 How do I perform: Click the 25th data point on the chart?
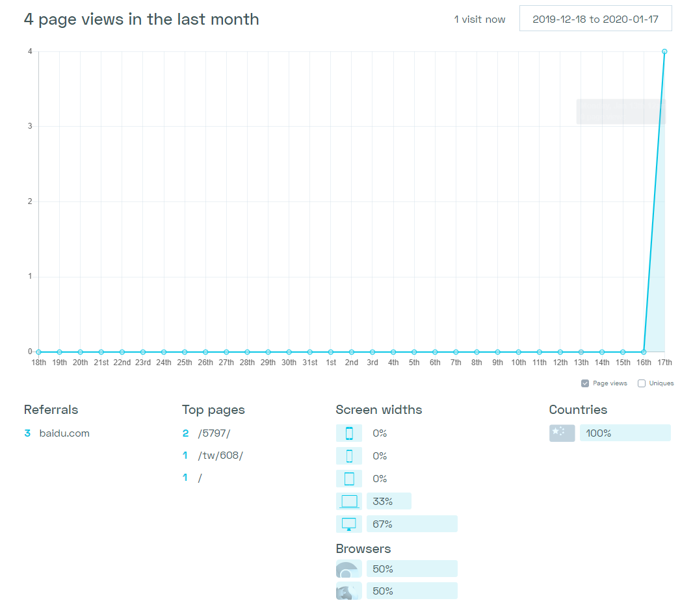[185, 352]
